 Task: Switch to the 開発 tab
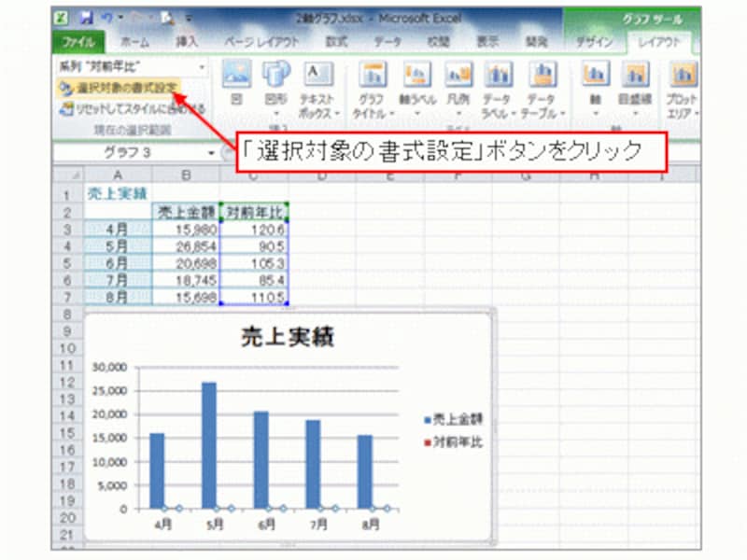[x=537, y=42]
